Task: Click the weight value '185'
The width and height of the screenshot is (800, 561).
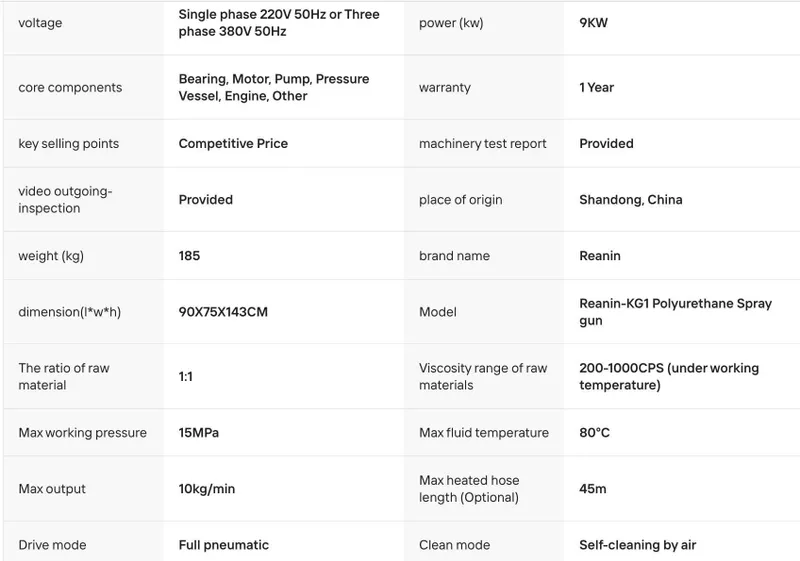Action: 189,256
